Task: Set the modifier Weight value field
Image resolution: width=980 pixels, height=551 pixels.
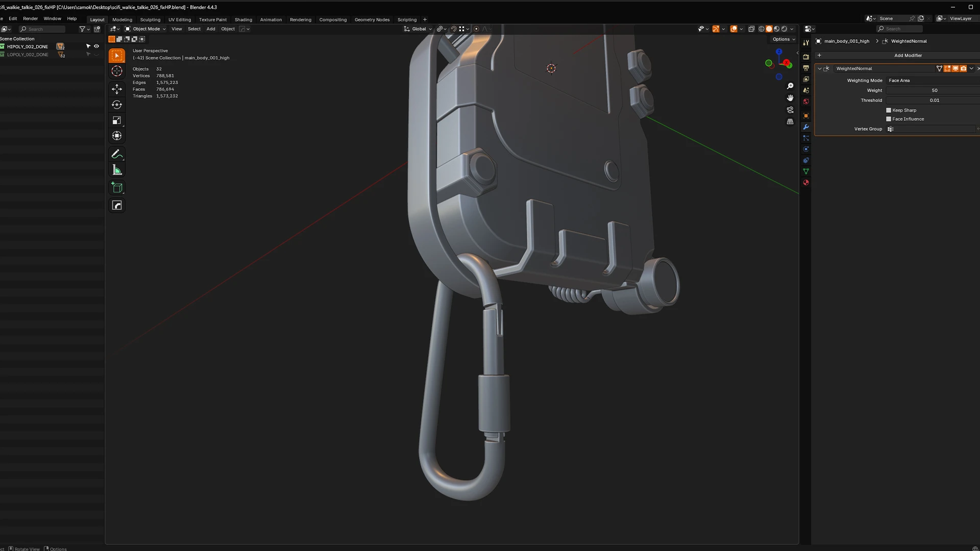Action: [x=933, y=90]
